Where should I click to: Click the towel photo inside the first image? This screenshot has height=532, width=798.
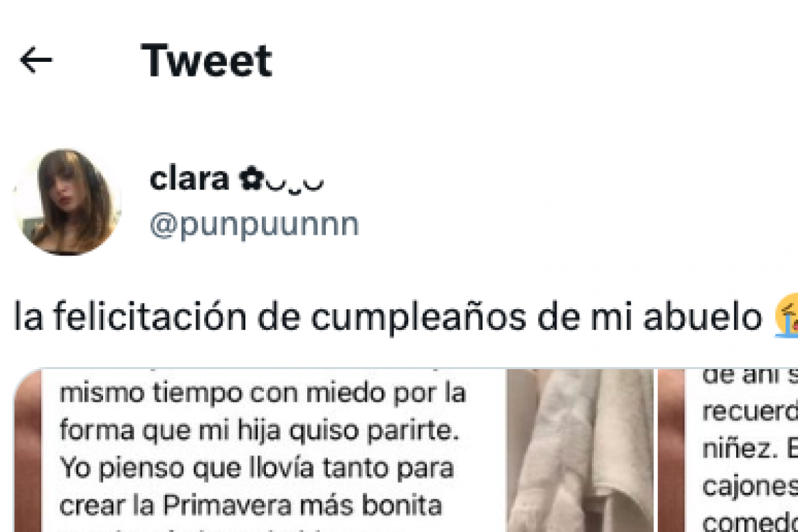[x=580, y=450]
